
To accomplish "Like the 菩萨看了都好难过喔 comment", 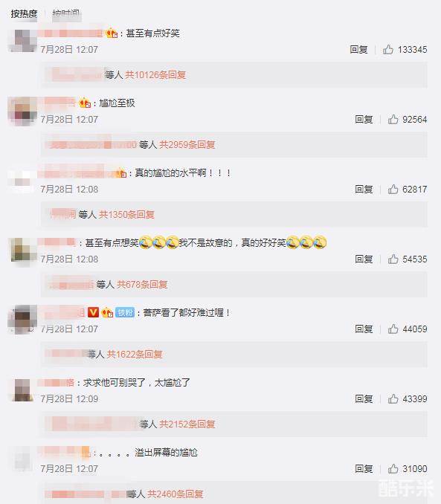I will coord(393,329).
